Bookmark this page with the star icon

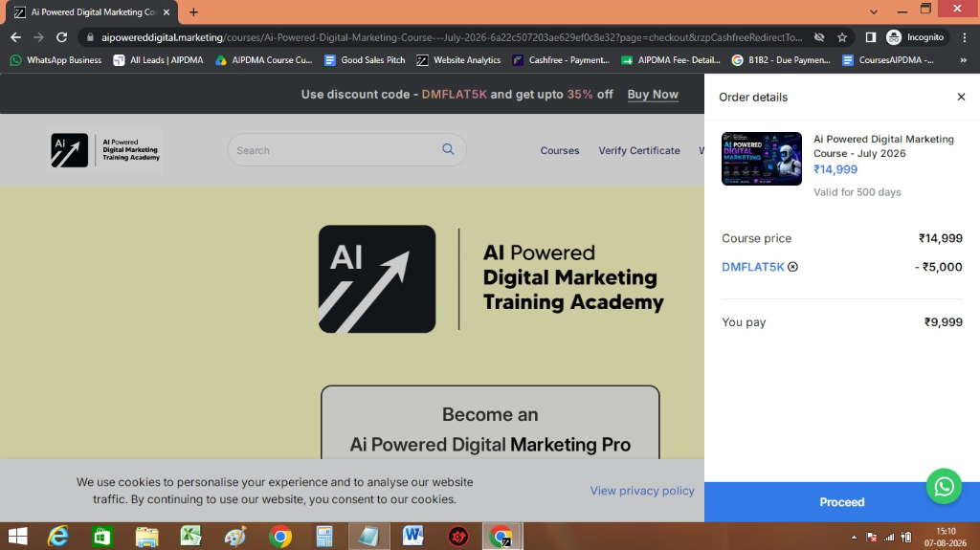842,37
